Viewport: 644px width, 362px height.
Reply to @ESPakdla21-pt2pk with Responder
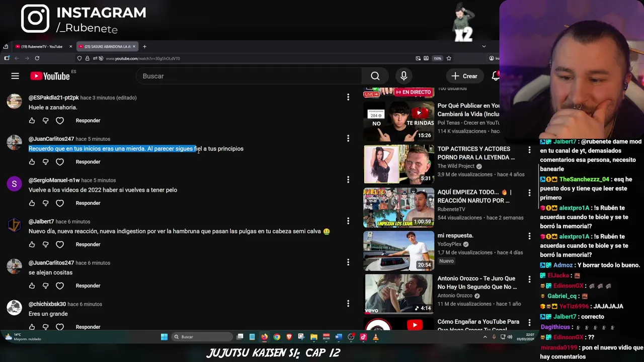[x=88, y=121]
